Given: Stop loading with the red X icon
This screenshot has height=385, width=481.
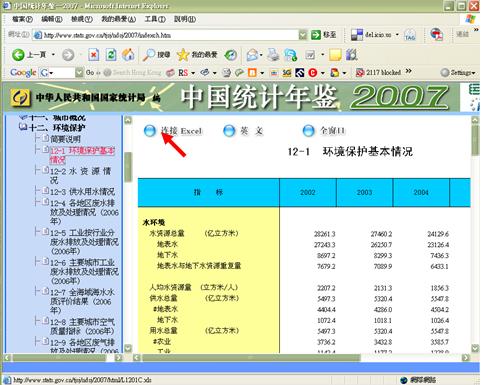Looking at the screenshot, I should tap(94, 55).
